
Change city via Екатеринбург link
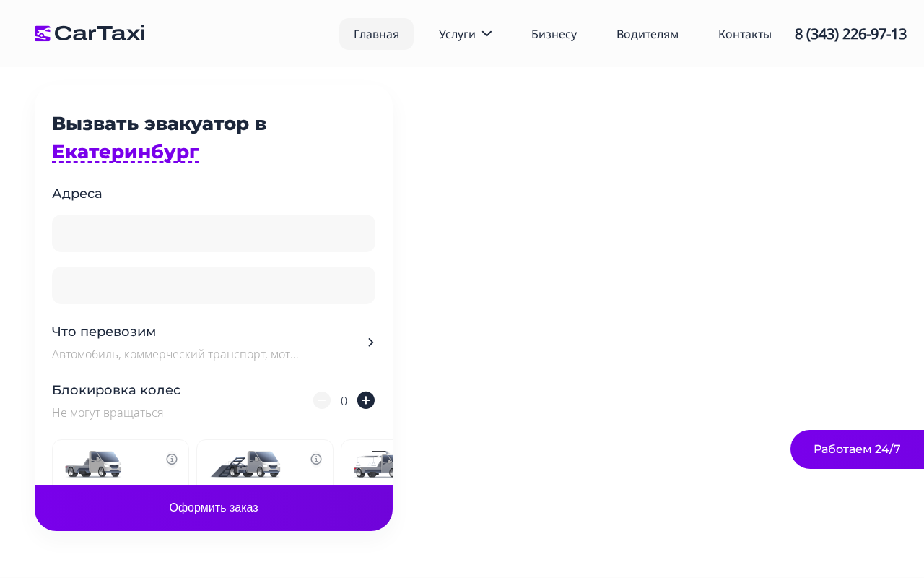(x=126, y=152)
